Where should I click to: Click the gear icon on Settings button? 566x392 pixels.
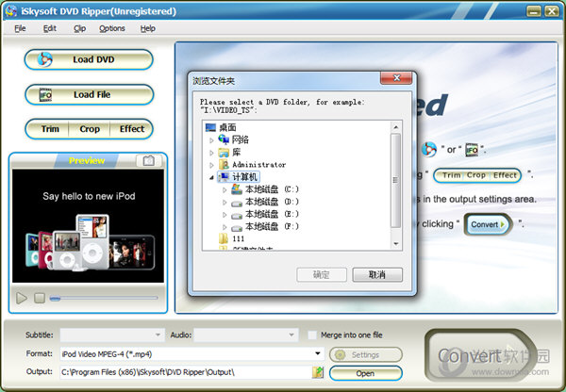340,354
